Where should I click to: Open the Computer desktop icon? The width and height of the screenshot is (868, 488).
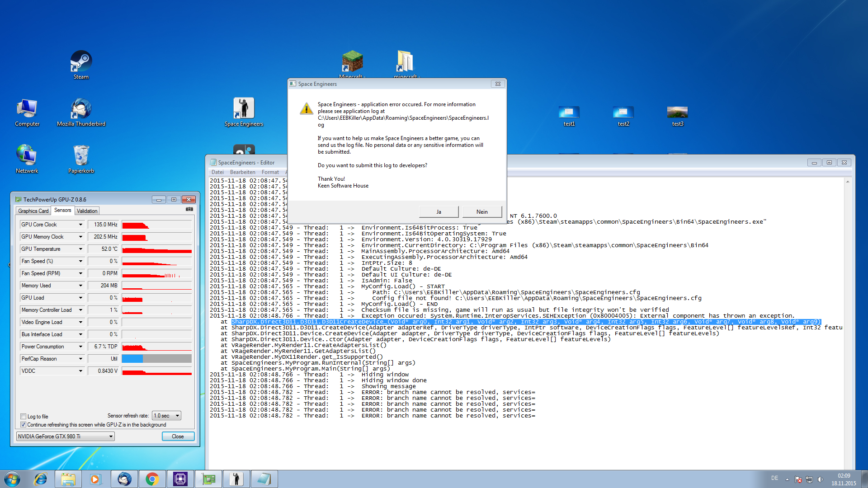(x=27, y=112)
